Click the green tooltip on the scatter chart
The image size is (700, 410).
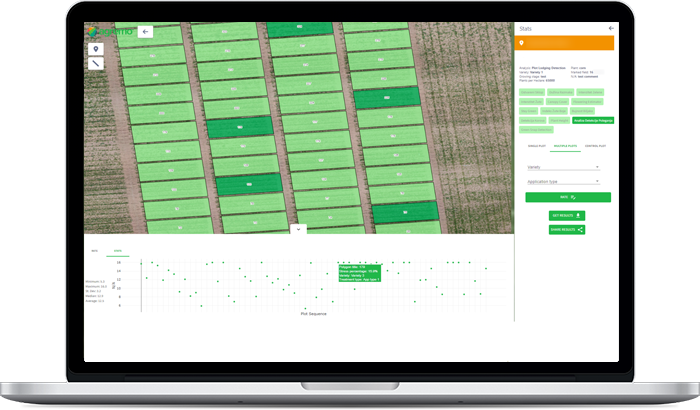click(359, 272)
